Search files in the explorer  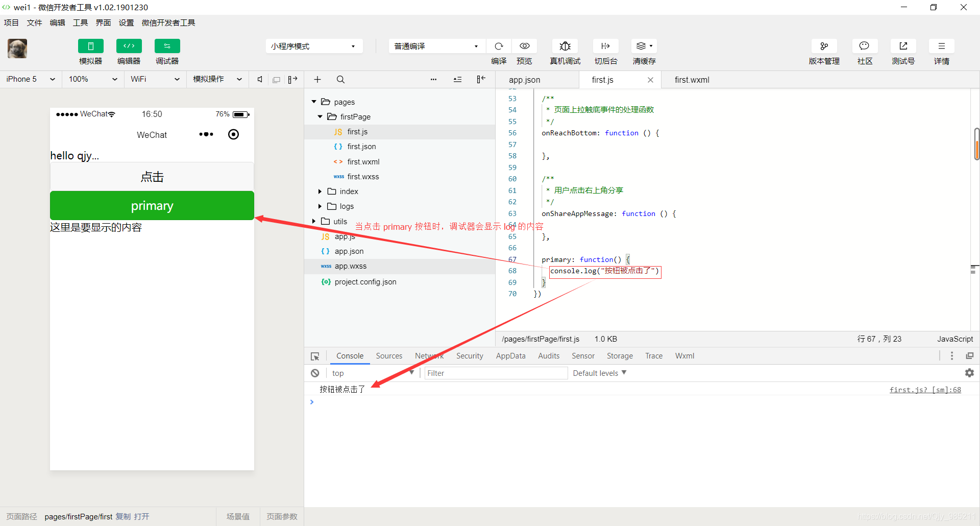pos(340,79)
